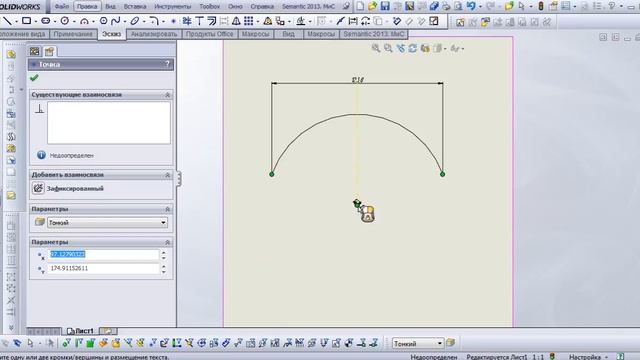This screenshot has height=360, width=640.
Task: Click the New document icon
Action: [x=360, y=6]
